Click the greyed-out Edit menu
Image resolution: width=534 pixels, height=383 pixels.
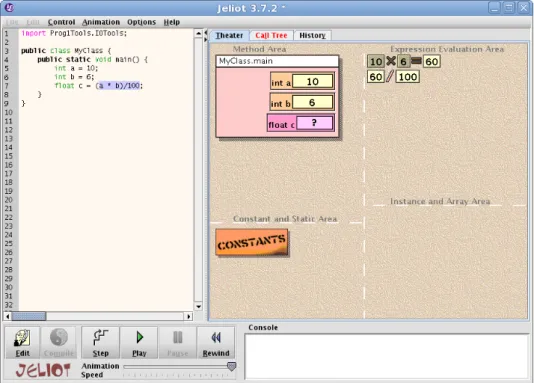pyautogui.click(x=33, y=22)
